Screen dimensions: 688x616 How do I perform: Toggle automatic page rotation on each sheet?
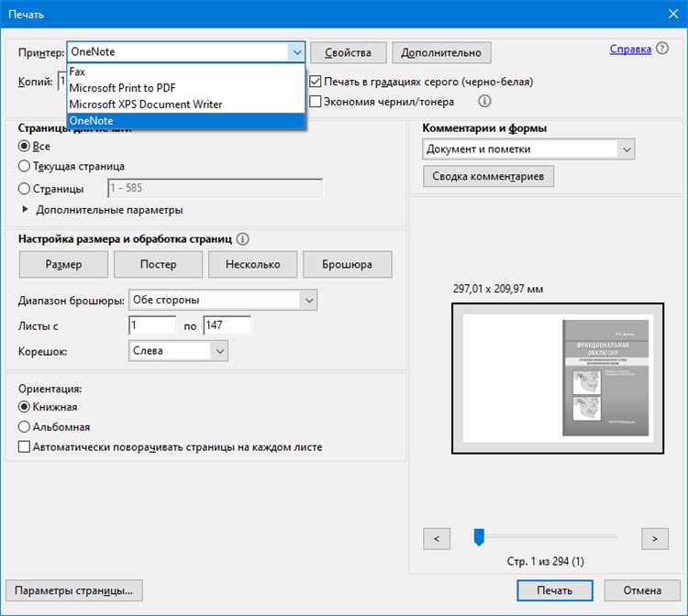[24, 446]
